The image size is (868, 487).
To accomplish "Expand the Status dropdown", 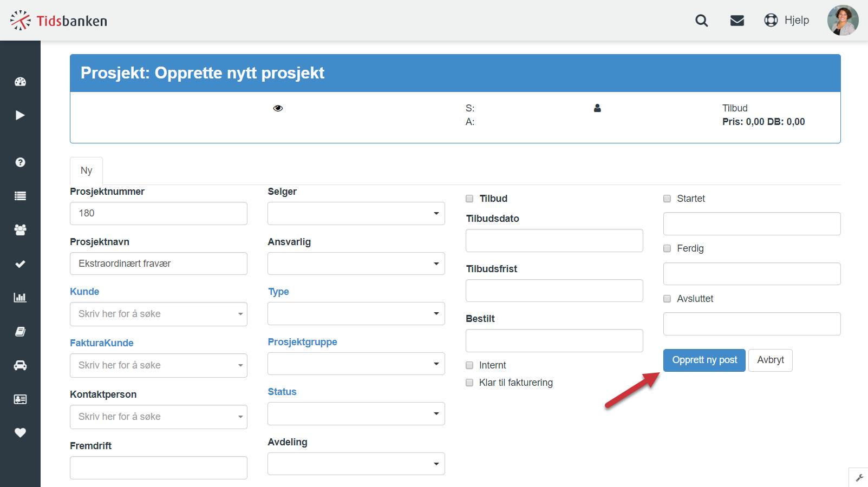I will 356,413.
